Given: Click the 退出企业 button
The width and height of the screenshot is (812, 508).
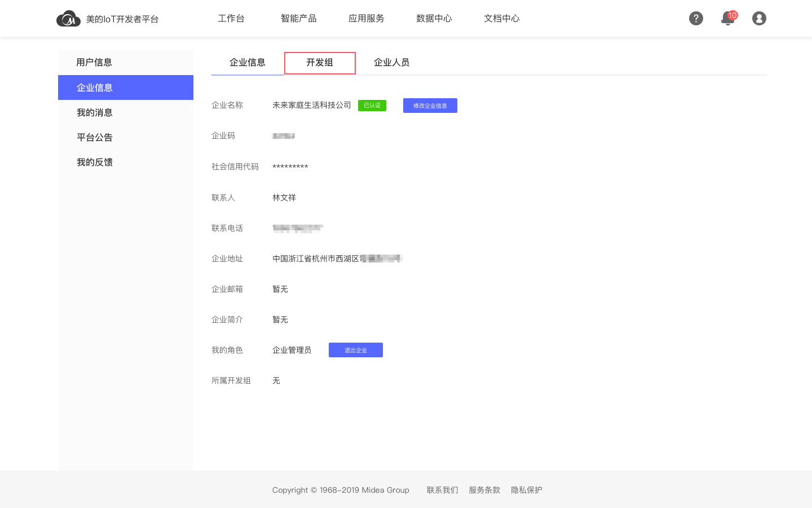Looking at the screenshot, I should click(356, 350).
